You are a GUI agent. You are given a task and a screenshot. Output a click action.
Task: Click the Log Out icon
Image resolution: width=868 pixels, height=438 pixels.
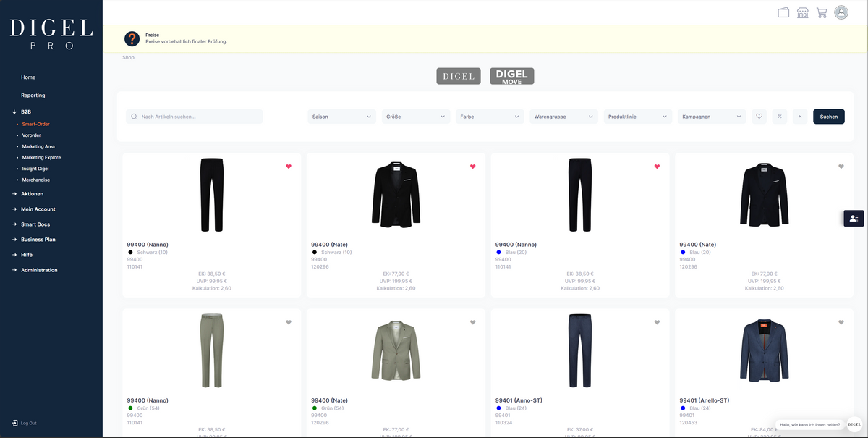pos(14,423)
